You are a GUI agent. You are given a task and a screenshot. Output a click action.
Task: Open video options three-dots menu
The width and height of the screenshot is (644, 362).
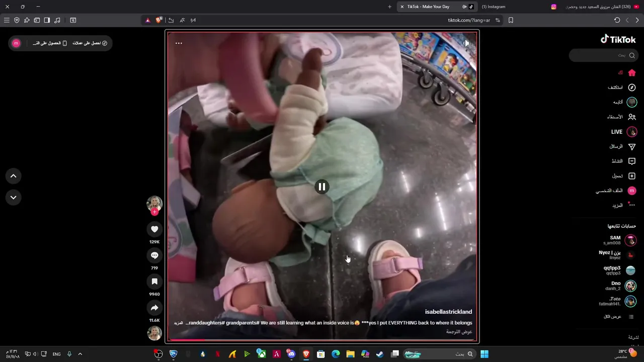tap(179, 43)
